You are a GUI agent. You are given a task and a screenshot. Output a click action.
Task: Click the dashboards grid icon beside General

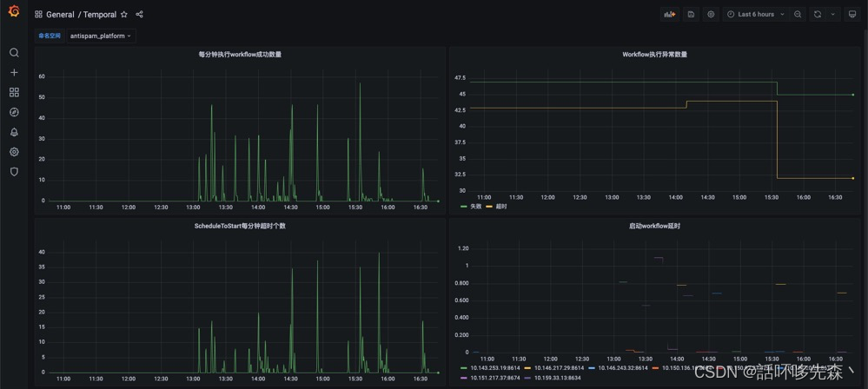pyautogui.click(x=38, y=15)
